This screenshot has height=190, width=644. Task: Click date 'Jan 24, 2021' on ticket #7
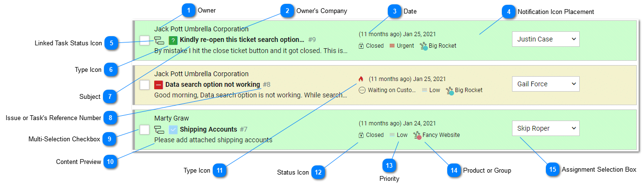420,123
